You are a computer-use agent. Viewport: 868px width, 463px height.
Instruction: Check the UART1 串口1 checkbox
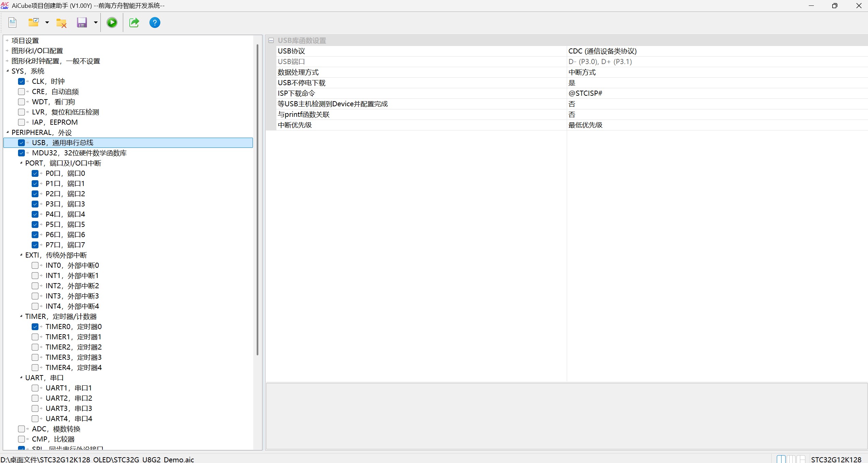click(35, 388)
